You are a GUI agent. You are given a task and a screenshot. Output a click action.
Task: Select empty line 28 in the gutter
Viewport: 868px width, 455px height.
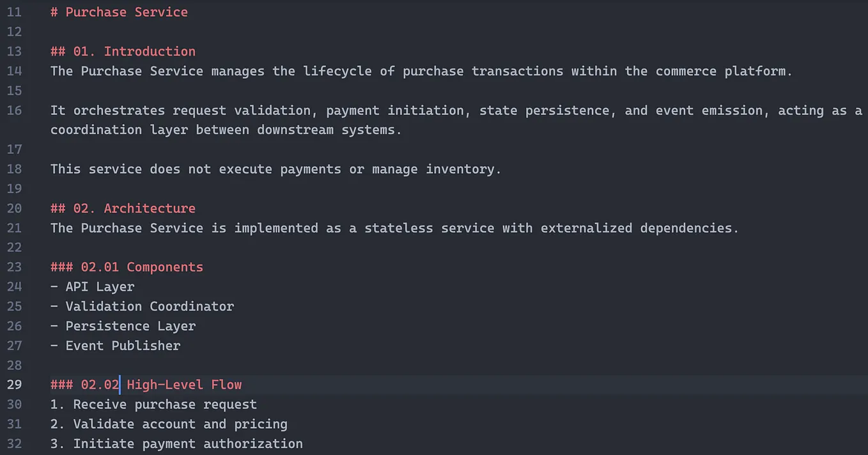(14, 366)
